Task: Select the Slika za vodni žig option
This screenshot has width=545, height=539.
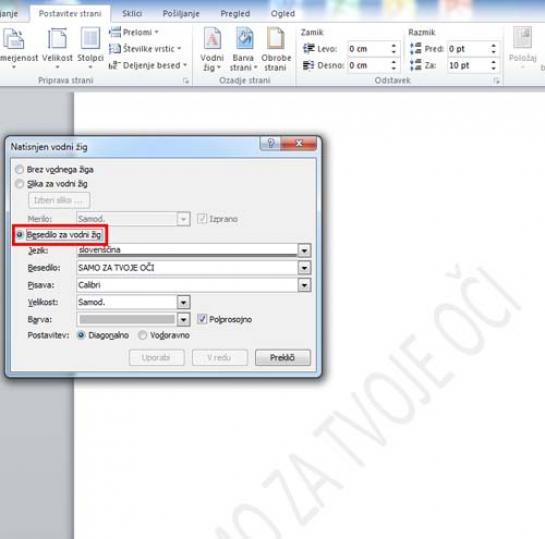Action: [x=19, y=184]
